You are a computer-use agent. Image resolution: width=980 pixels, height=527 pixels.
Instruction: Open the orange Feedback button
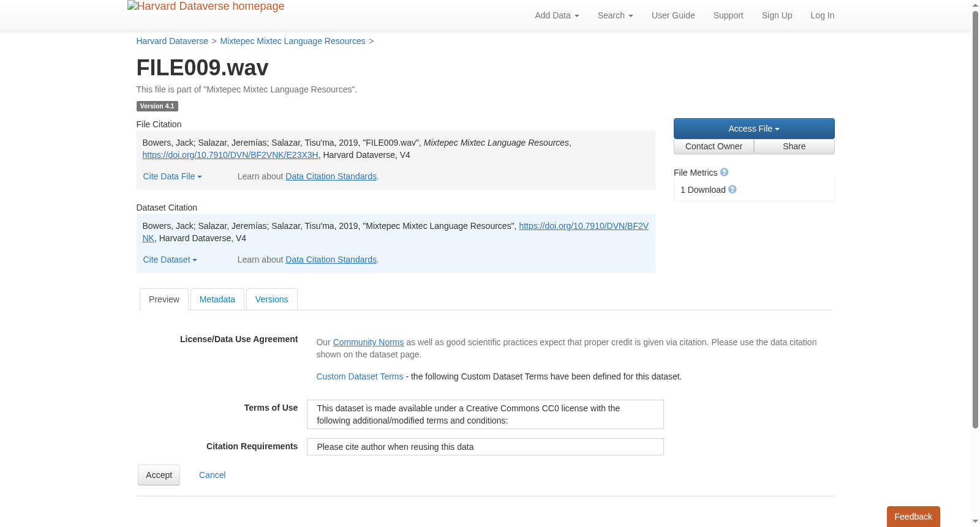(913, 517)
